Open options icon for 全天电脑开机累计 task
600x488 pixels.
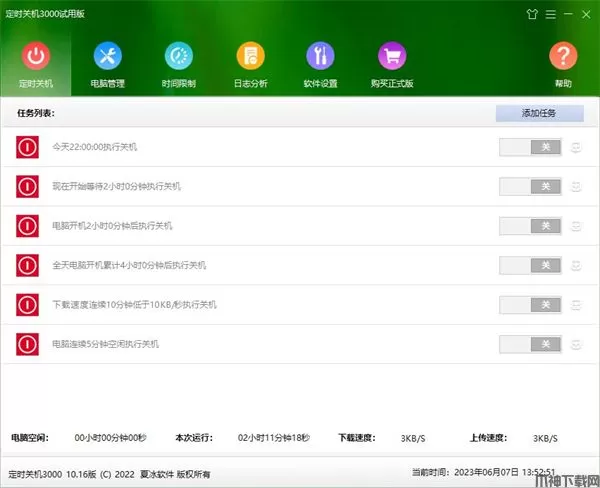(x=576, y=265)
